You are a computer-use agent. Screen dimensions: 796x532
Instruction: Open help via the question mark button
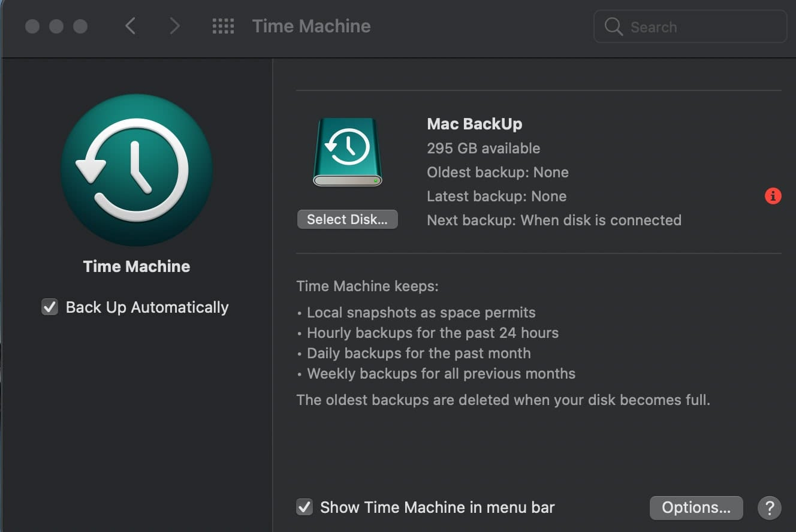point(770,507)
